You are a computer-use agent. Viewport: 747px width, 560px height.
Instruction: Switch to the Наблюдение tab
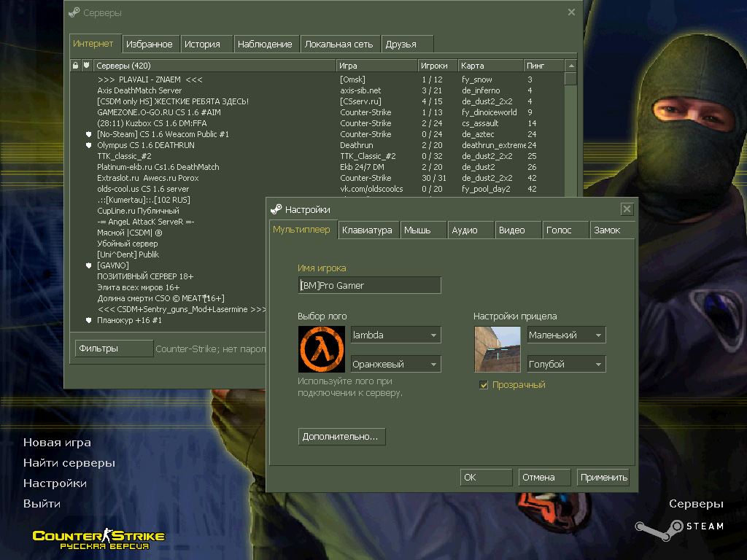click(x=266, y=44)
